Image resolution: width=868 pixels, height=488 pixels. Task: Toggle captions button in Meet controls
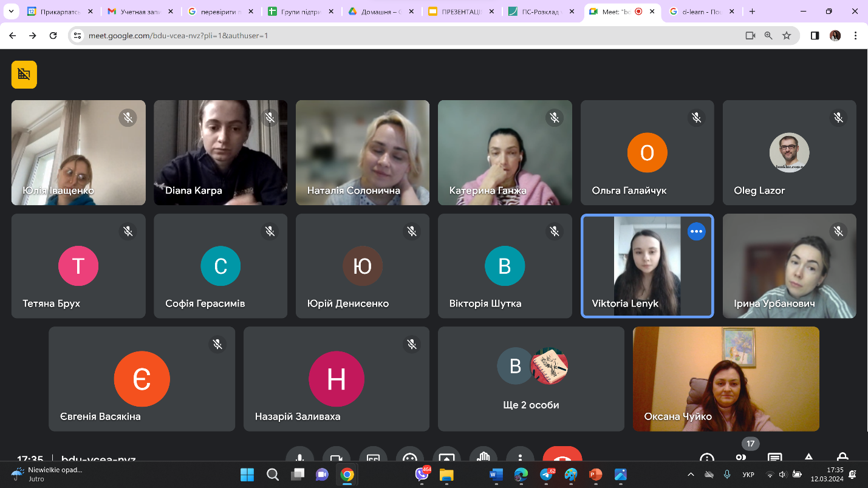pos(373,458)
